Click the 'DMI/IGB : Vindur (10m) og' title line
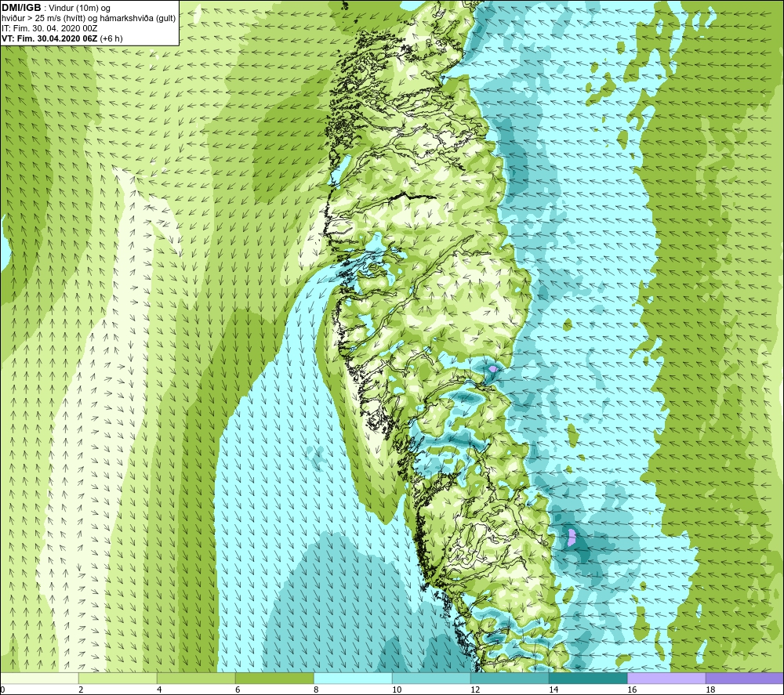This screenshot has width=784, height=695. [56, 8]
